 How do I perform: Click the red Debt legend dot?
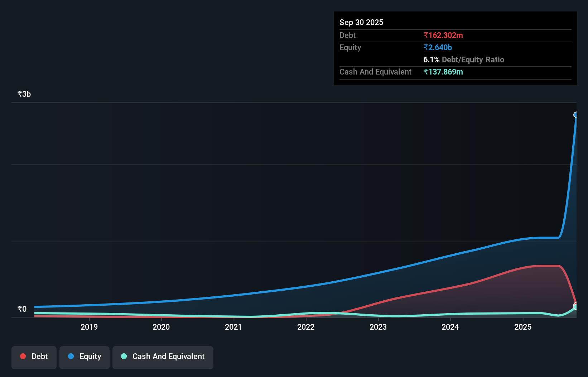coord(23,356)
